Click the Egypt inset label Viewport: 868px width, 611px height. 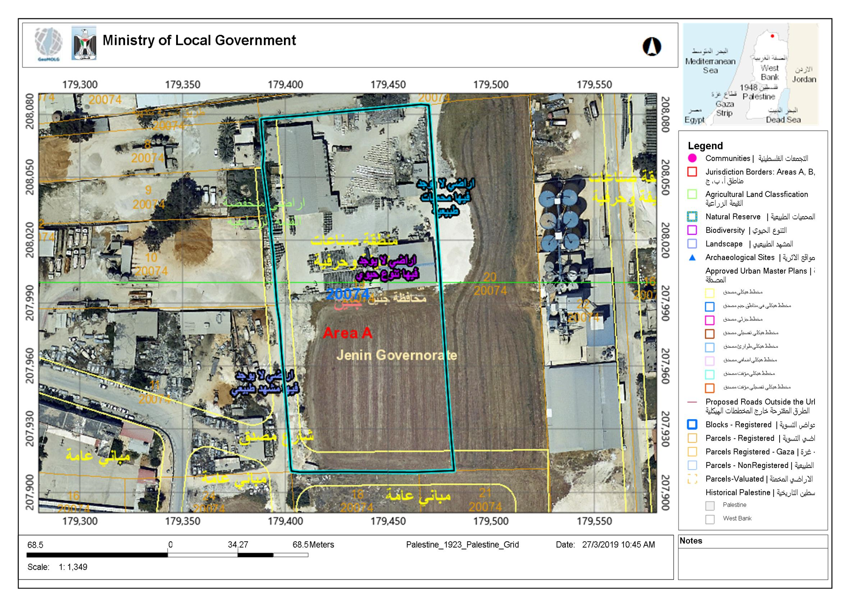click(x=694, y=120)
